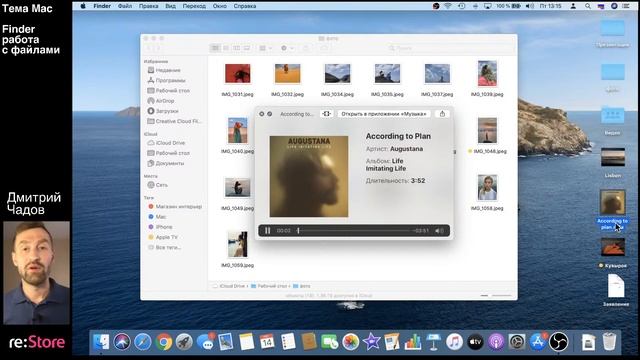Switch Finder to list view

click(226, 48)
